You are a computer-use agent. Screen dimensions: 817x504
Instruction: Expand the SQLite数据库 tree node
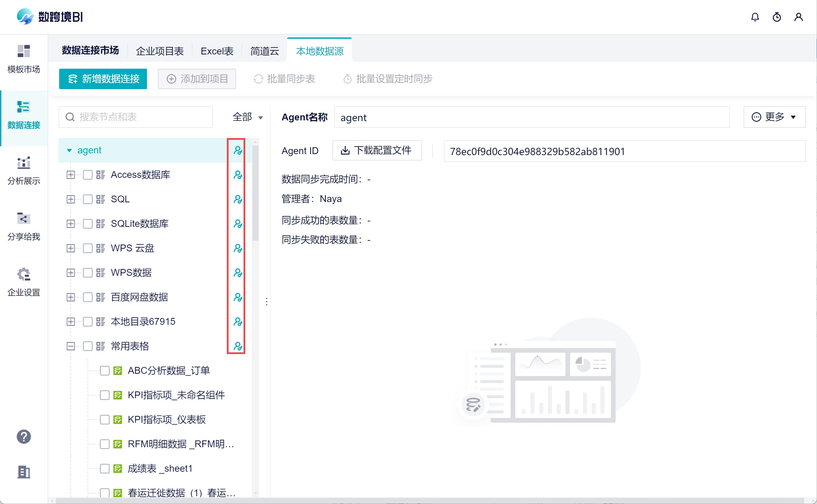tap(71, 224)
